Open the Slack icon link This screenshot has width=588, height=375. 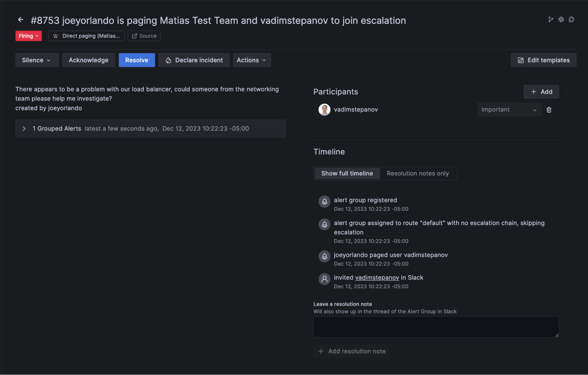[561, 19]
